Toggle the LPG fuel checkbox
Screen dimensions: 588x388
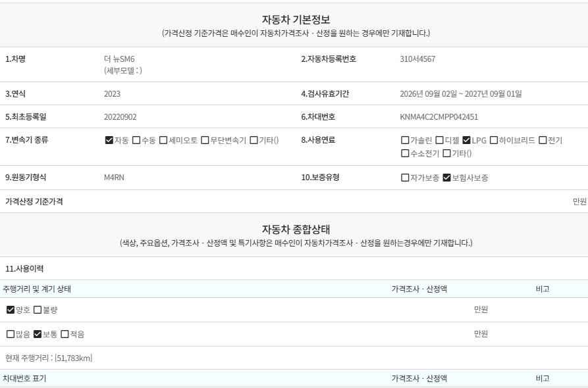[466, 140]
